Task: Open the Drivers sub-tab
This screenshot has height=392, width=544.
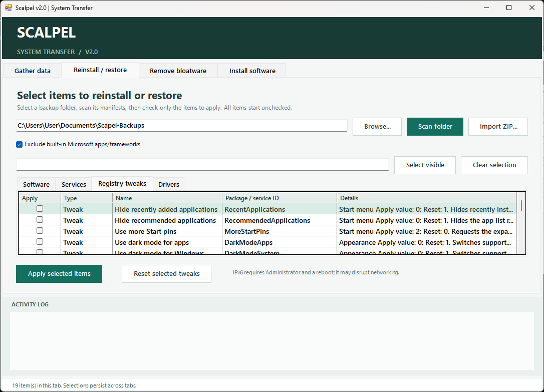Action: pos(169,184)
